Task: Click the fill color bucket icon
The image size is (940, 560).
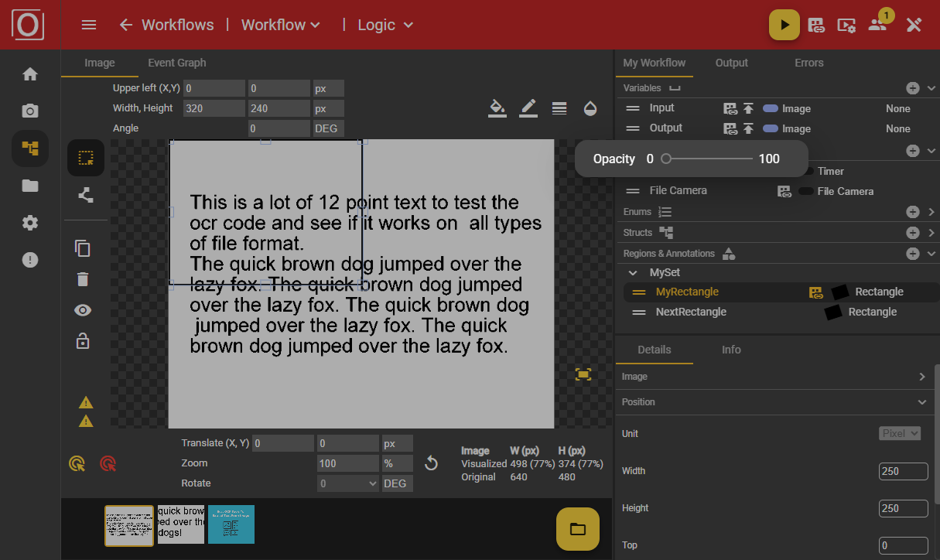Action: point(497,108)
